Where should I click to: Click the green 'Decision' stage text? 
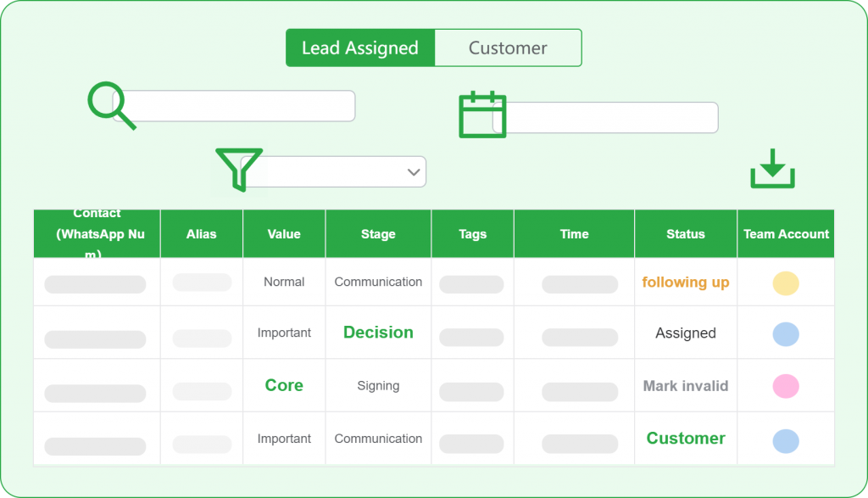[x=378, y=333]
